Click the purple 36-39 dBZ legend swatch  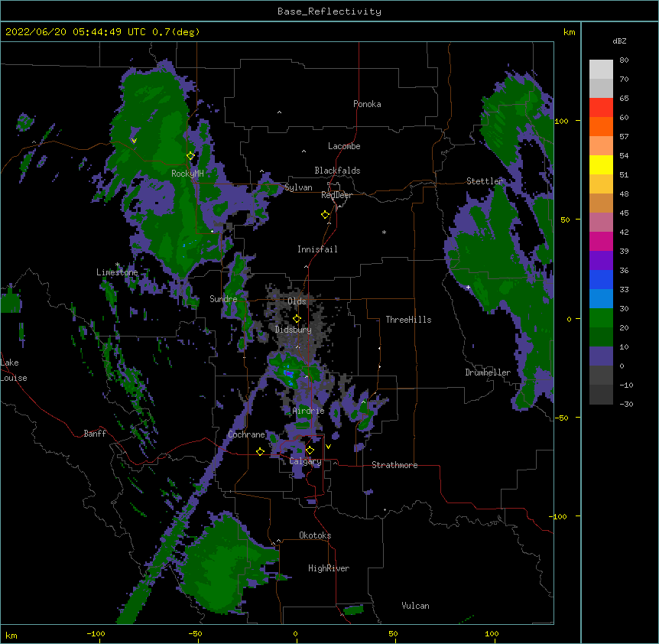click(601, 261)
